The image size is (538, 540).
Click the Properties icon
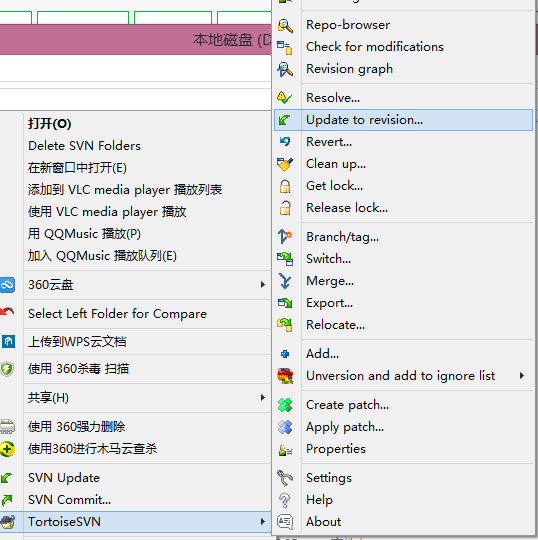point(285,450)
